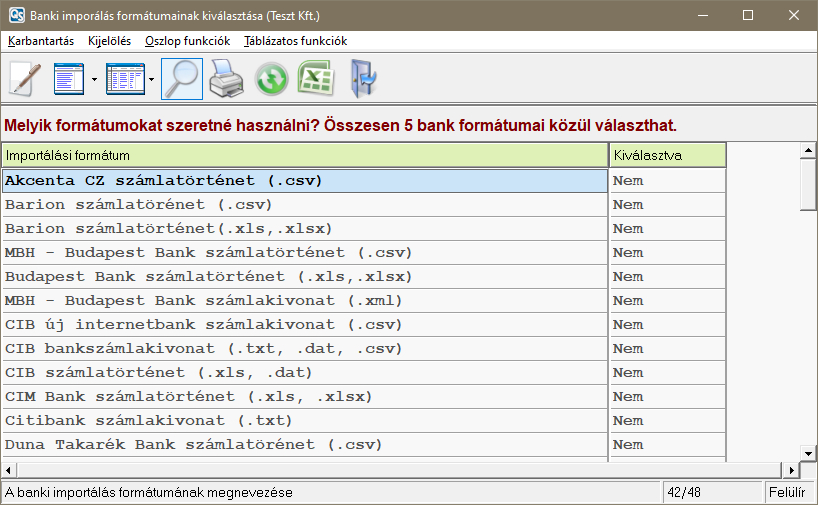The height and width of the screenshot is (505, 818).
Task: Exit via the door icon
Action: [x=362, y=79]
